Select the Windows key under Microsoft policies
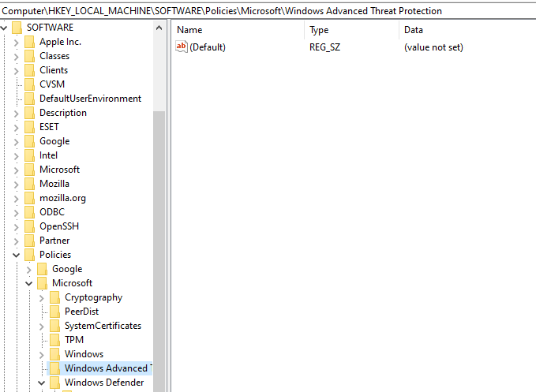 84,354
